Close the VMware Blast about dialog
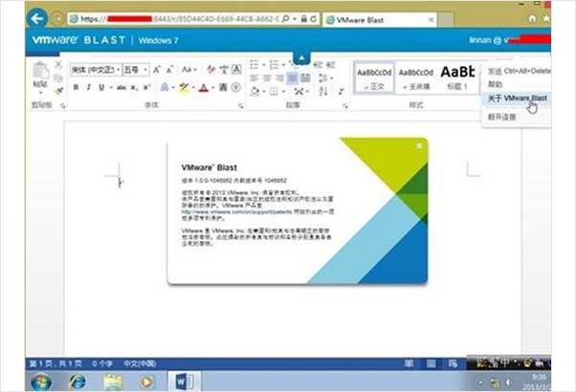Viewport: 576px width, 392px height. point(419,146)
